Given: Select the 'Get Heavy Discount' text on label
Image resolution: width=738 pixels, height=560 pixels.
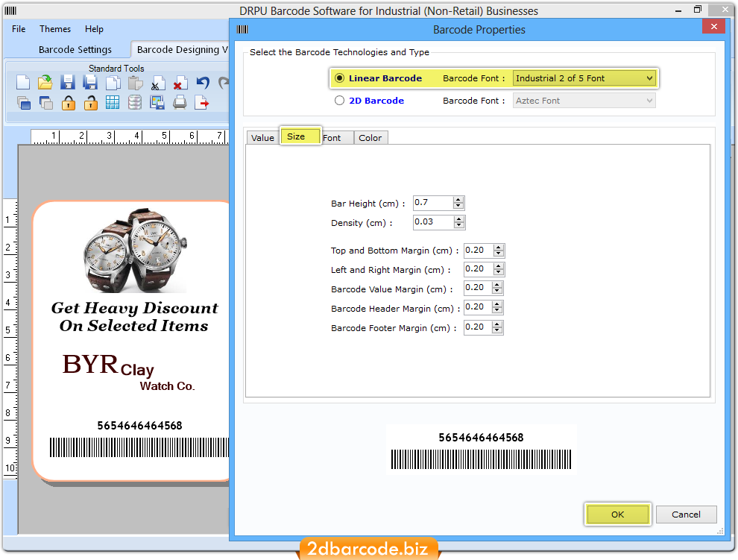Looking at the screenshot, I should coord(135,308).
